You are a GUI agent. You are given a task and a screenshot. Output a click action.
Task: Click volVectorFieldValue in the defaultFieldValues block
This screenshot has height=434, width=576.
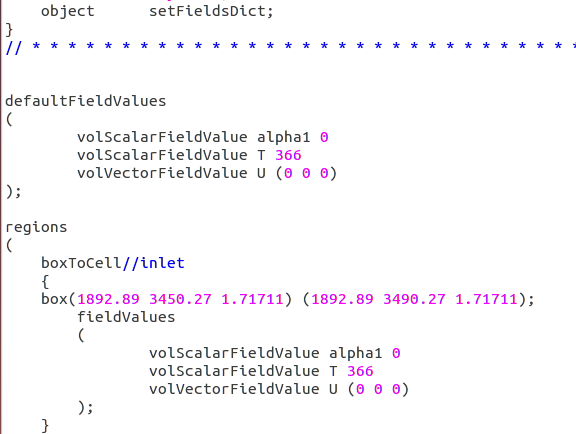click(x=162, y=173)
